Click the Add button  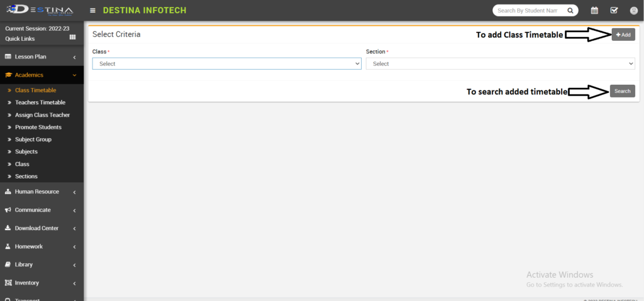[x=623, y=35]
